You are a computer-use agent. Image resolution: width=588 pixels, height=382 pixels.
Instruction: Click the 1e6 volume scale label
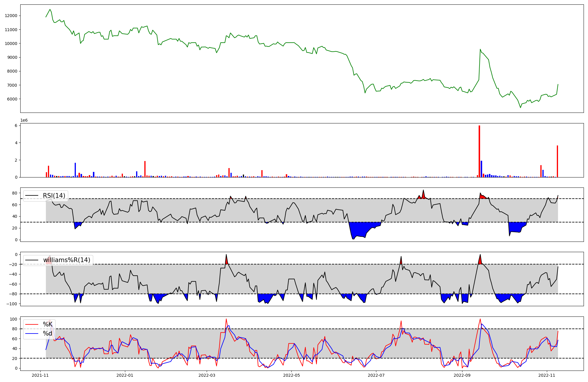coord(24,120)
